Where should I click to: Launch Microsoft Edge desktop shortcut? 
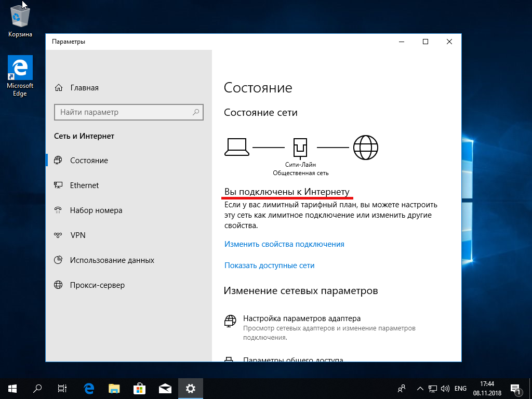coord(20,76)
